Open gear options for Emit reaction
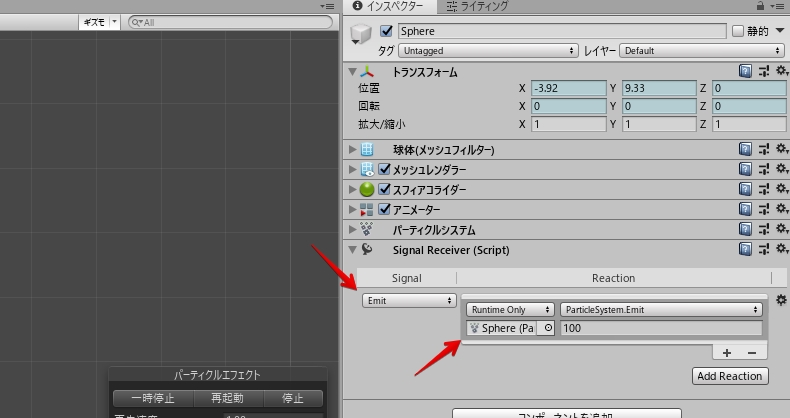The image size is (790, 418). pos(781,300)
